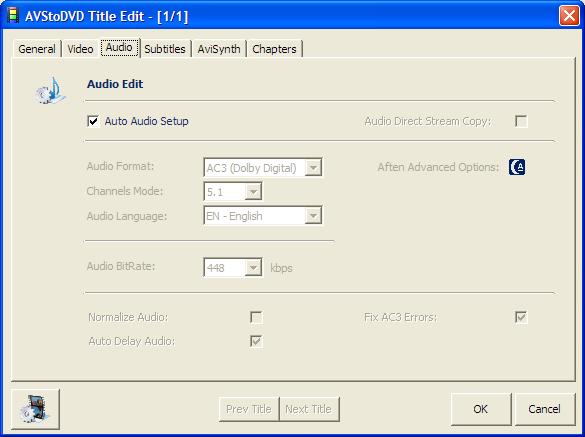Click the Cancel button
The height and width of the screenshot is (437, 585).
(x=544, y=409)
